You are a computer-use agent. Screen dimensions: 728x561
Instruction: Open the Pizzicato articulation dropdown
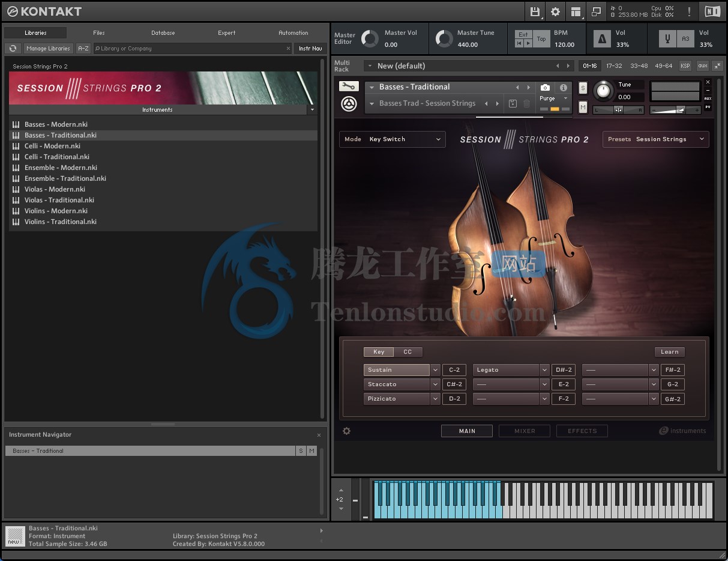[435, 399]
